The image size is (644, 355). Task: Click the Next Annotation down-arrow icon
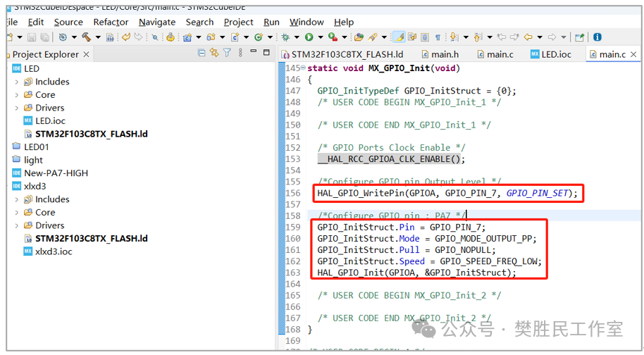(454, 37)
